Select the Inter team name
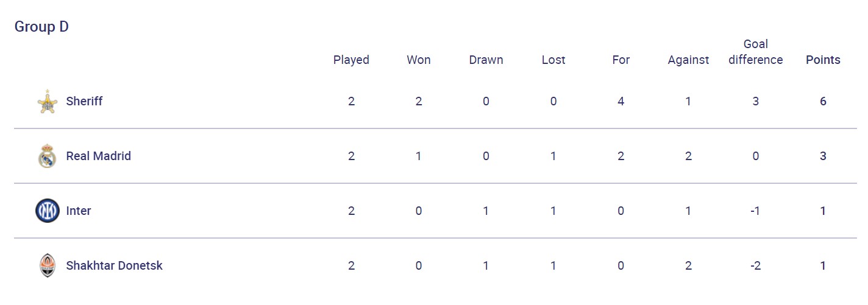 pyautogui.click(x=79, y=211)
